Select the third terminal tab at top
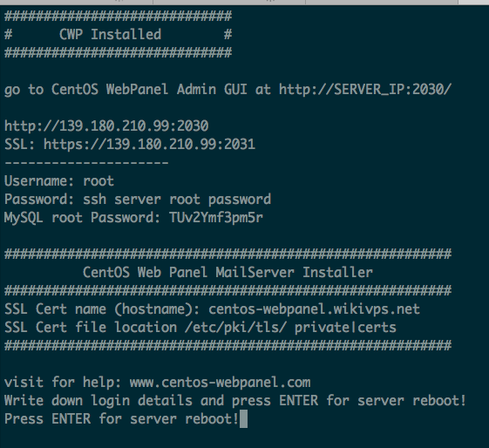 (x=382, y=2)
